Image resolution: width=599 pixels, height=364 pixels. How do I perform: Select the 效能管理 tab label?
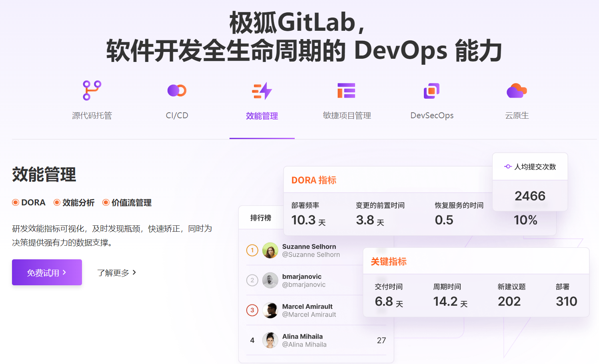click(x=262, y=116)
